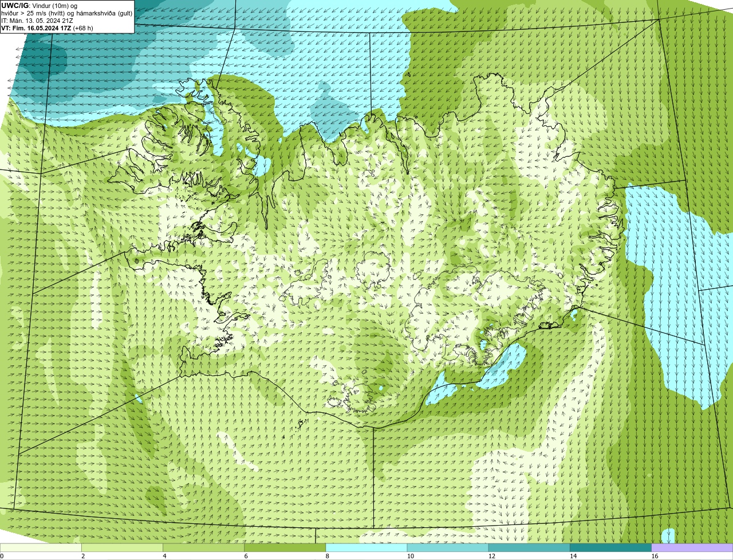This screenshot has height=560, width=733.
Task: Click the title line "UWC/IG: Vindur (10m) og"
Action: pyautogui.click(x=39, y=6)
